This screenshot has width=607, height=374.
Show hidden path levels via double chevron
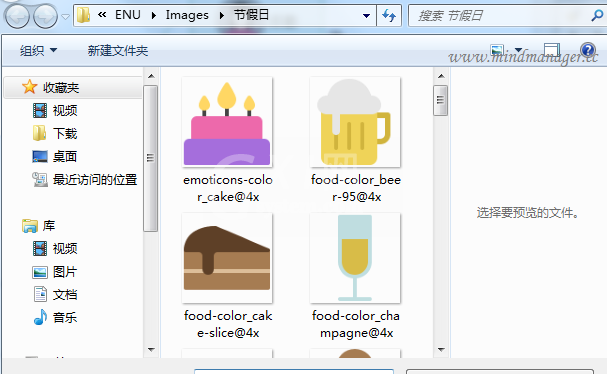click(x=102, y=15)
